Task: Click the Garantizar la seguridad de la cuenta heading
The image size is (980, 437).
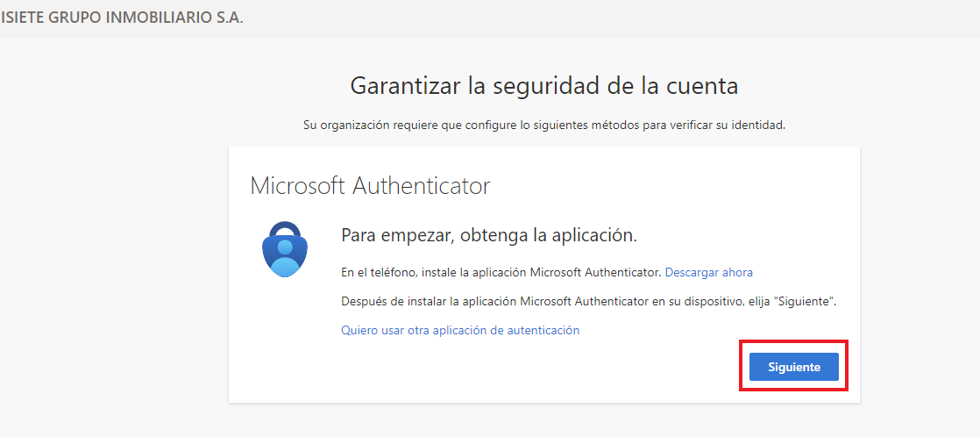Action: [x=544, y=86]
